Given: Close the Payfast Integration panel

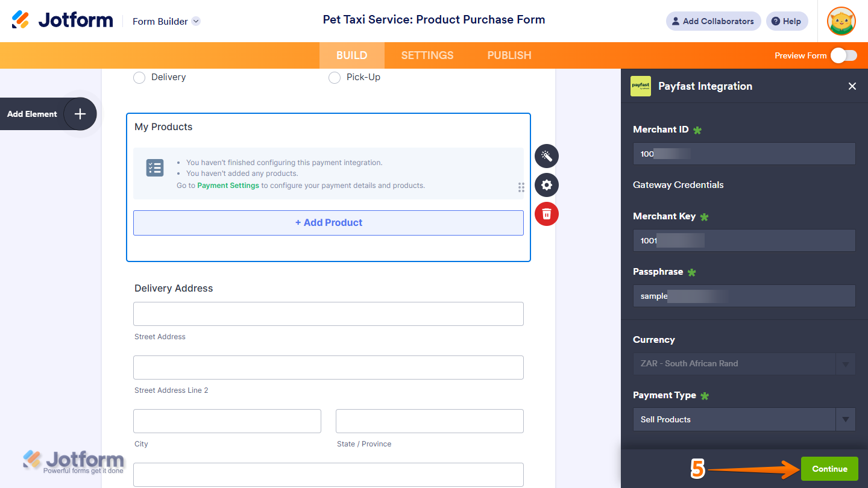Looking at the screenshot, I should 852,86.
